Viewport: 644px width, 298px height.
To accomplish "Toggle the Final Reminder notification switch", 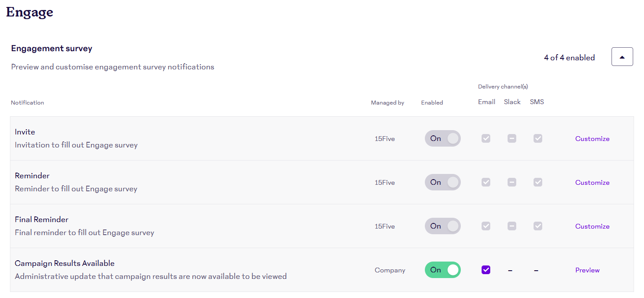I will click(443, 226).
